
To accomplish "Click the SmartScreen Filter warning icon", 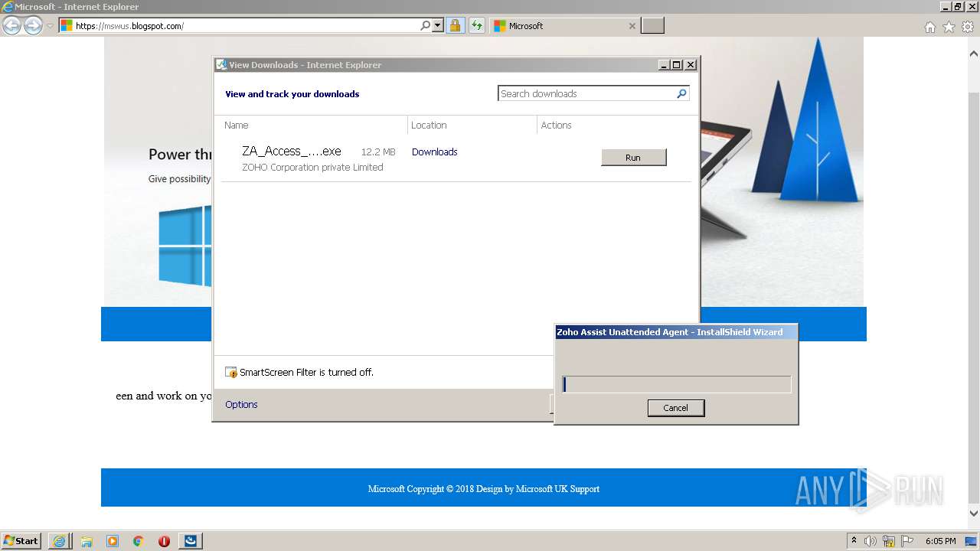I will click(x=231, y=373).
